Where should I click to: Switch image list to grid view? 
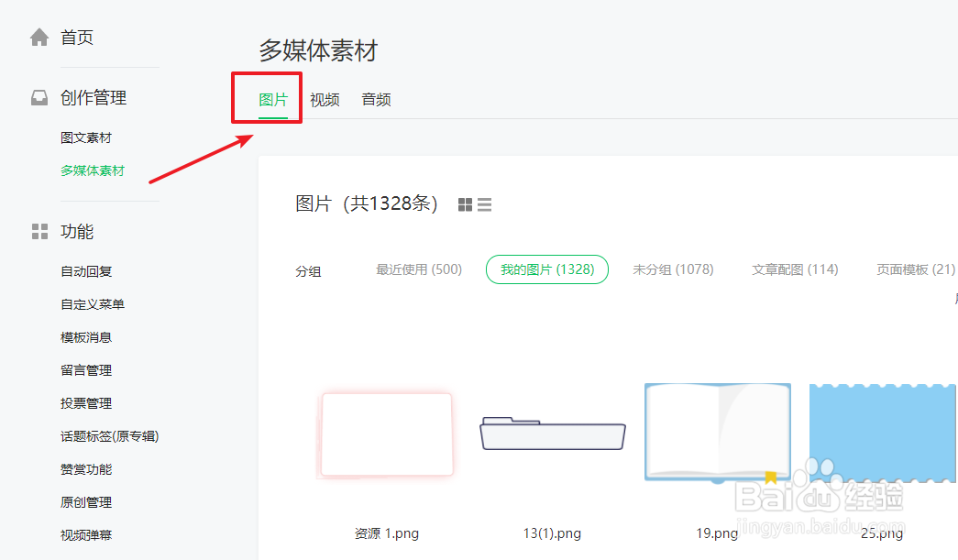[x=465, y=204]
